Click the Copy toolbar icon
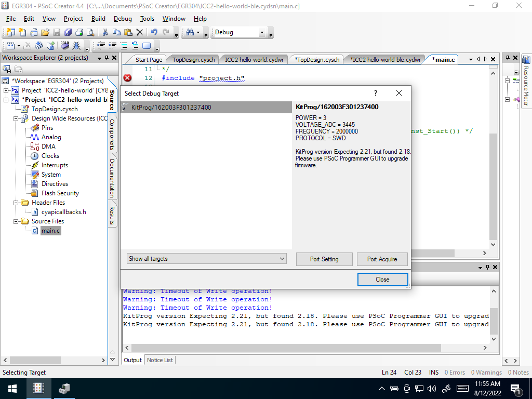Image resolution: width=532 pixels, height=399 pixels. 116,32
